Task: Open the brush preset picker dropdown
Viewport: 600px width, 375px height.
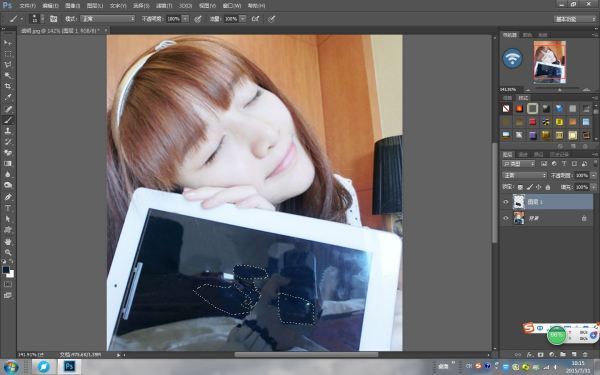Action: pyautogui.click(x=42, y=19)
